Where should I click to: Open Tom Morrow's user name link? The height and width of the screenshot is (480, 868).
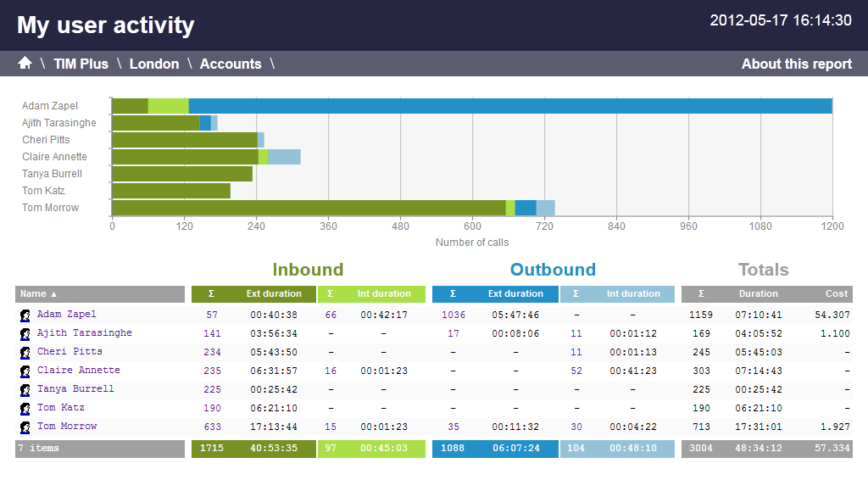[x=67, y=427]
